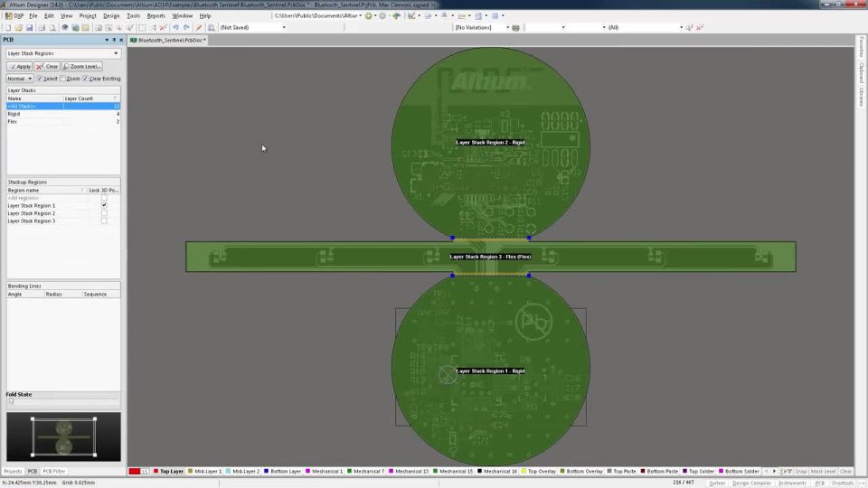This screenshot has height=488, width=868.
Task: Click the Zoom Level button
Action: tap(82, 66)
